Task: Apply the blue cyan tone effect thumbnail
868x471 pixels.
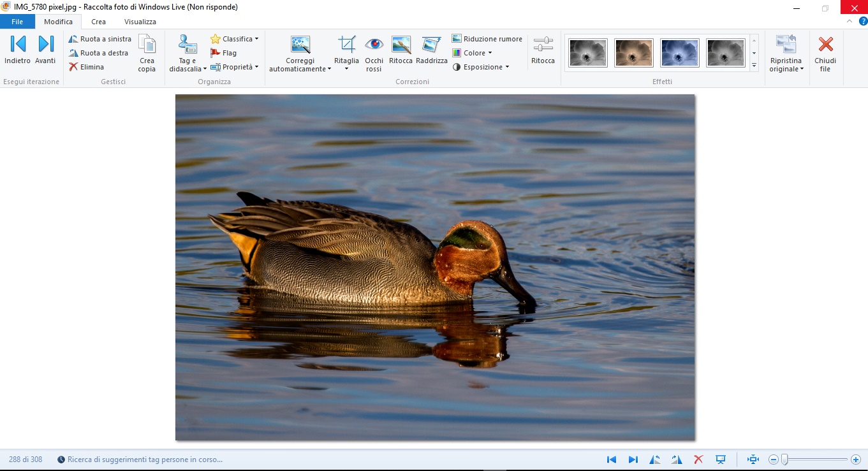Action: pos(680,53)
